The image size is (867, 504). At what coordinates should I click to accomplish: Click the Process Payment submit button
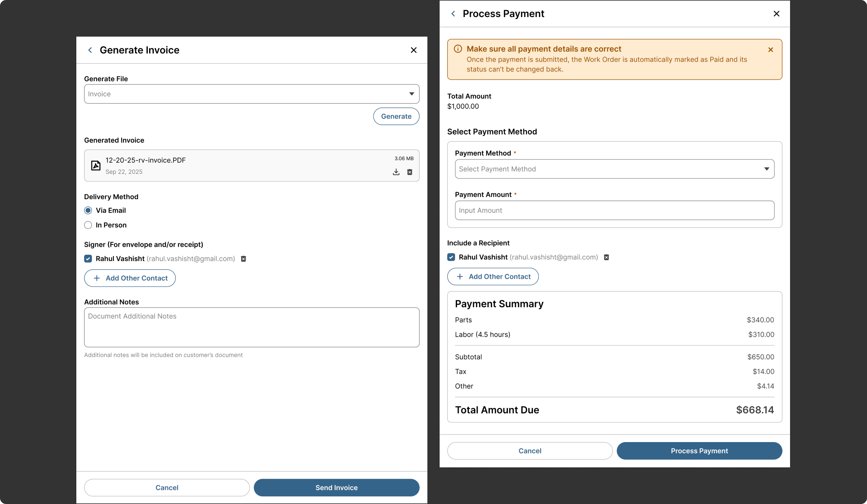(699, 451)
